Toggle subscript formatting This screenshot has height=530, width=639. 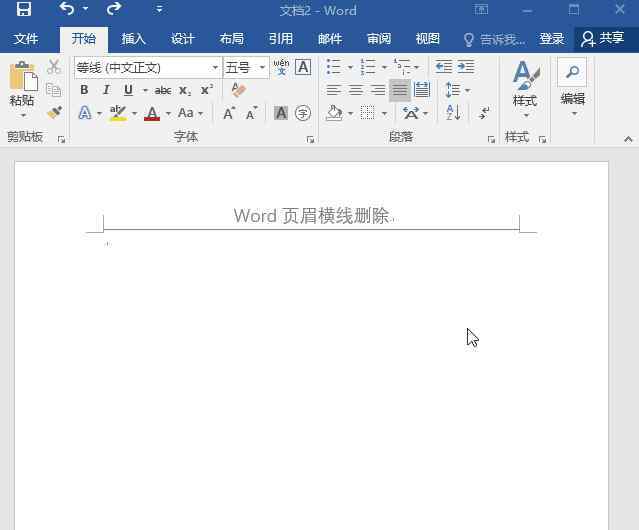(185, 90)
